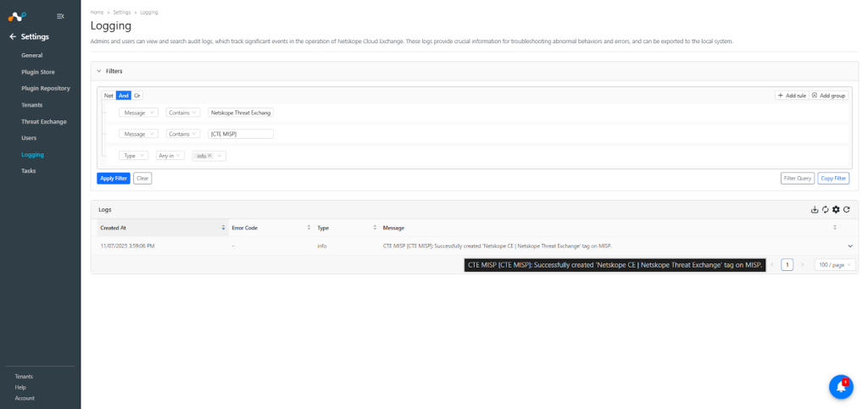
Task: Open Help link at sidebar bottom
Action: pyautogui.click(x=20, y=388)
